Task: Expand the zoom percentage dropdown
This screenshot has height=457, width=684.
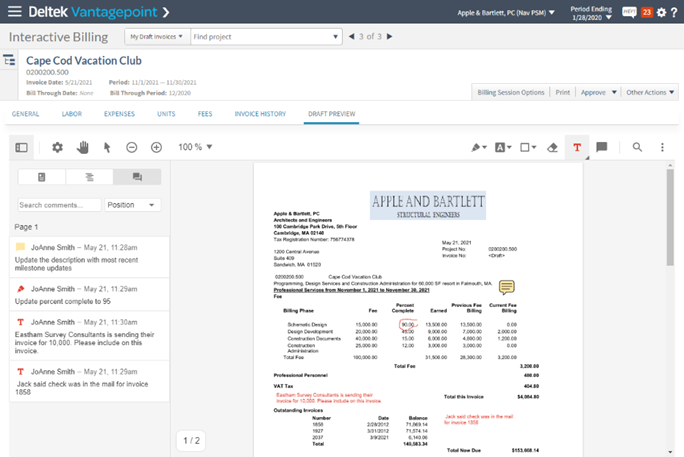Action: [x=195, y=147]
